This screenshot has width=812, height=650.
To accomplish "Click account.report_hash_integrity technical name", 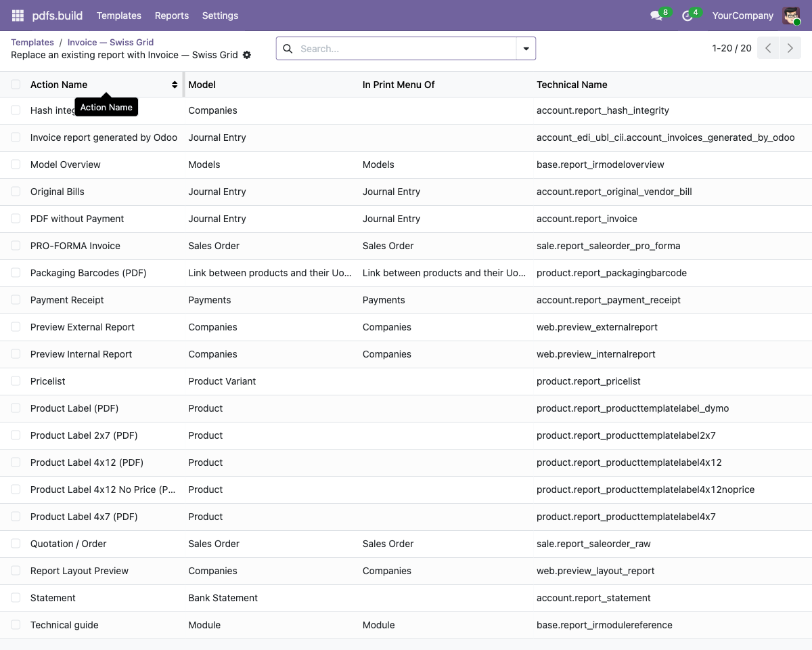I will pos(603,110).
